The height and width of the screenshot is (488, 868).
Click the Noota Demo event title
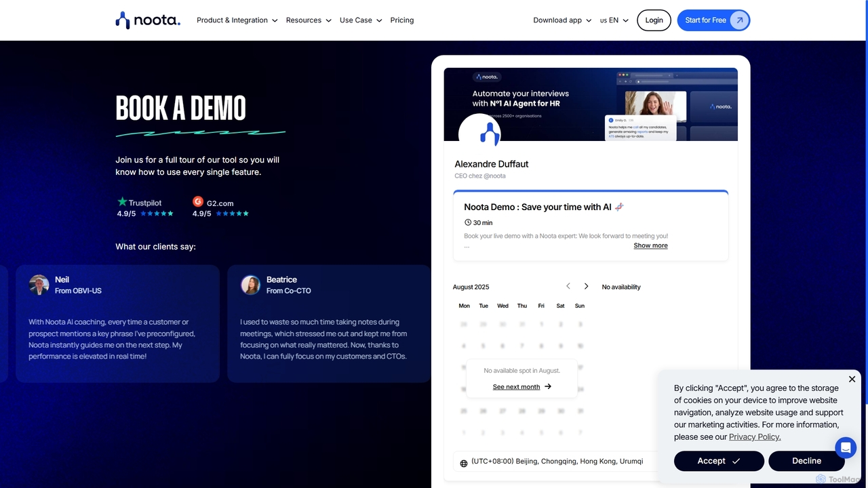[544, 207]
